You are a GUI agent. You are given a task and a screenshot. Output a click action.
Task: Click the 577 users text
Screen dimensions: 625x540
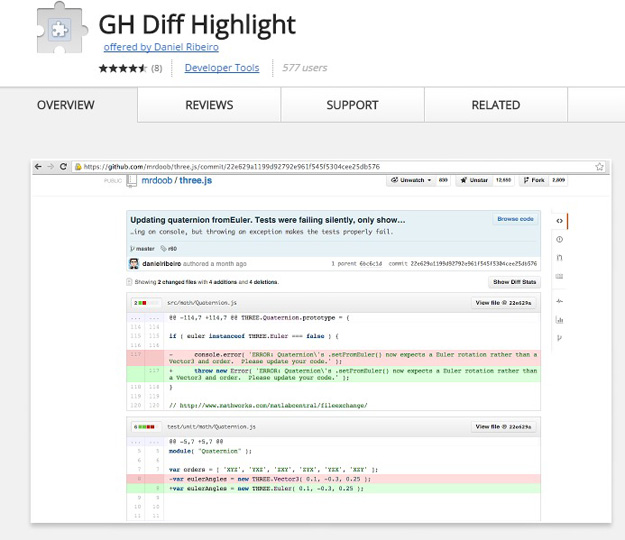coord(305,68)
